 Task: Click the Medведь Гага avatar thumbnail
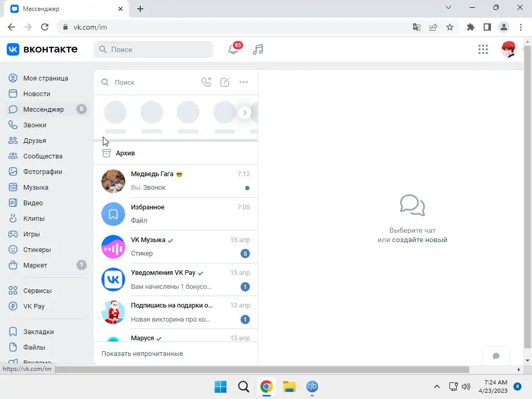pos(113,181)
